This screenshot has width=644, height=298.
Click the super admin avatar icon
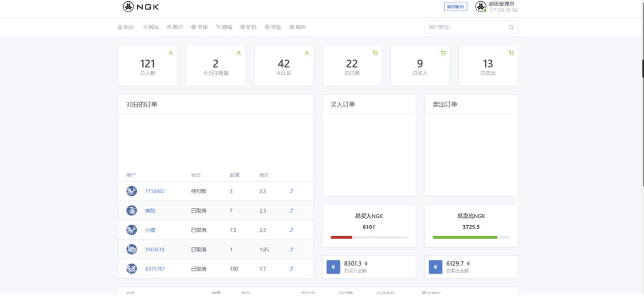(480, 6)
